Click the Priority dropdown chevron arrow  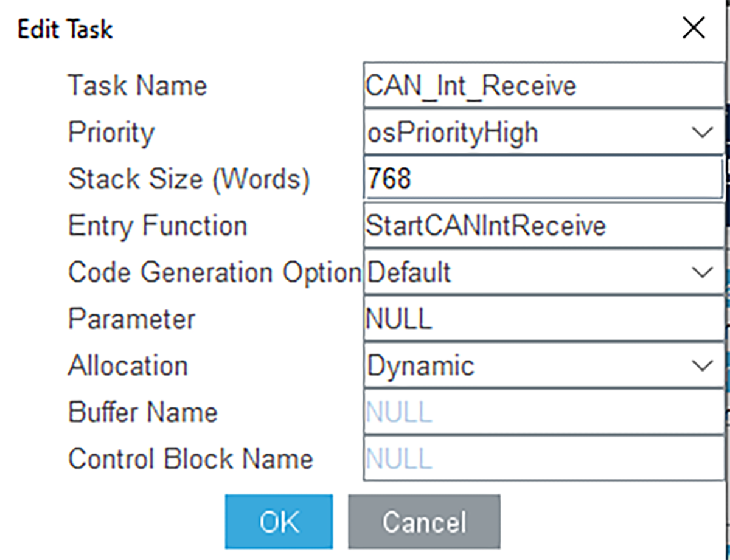click(x=703, y=132)
